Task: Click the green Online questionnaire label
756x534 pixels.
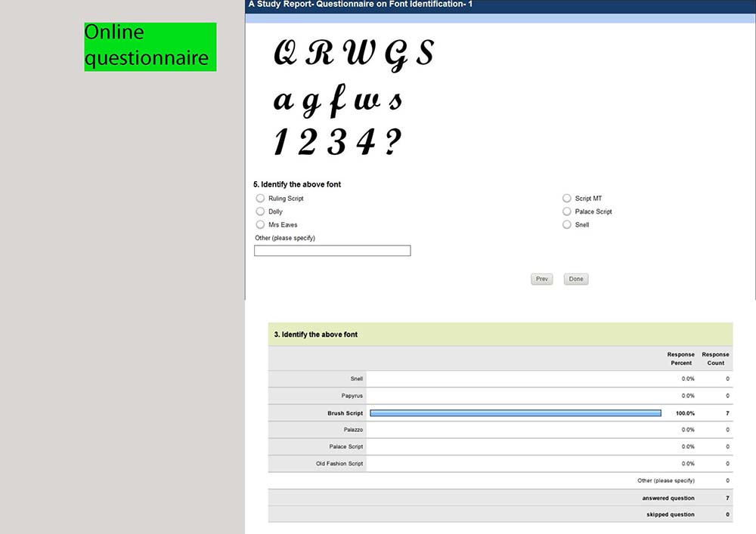Action: coord(150,47)
